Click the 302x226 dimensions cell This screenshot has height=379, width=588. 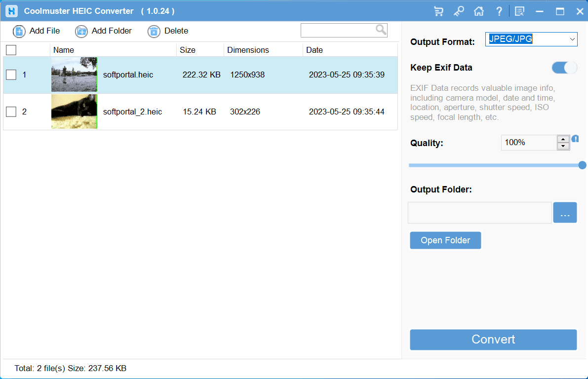click(245, 112)
